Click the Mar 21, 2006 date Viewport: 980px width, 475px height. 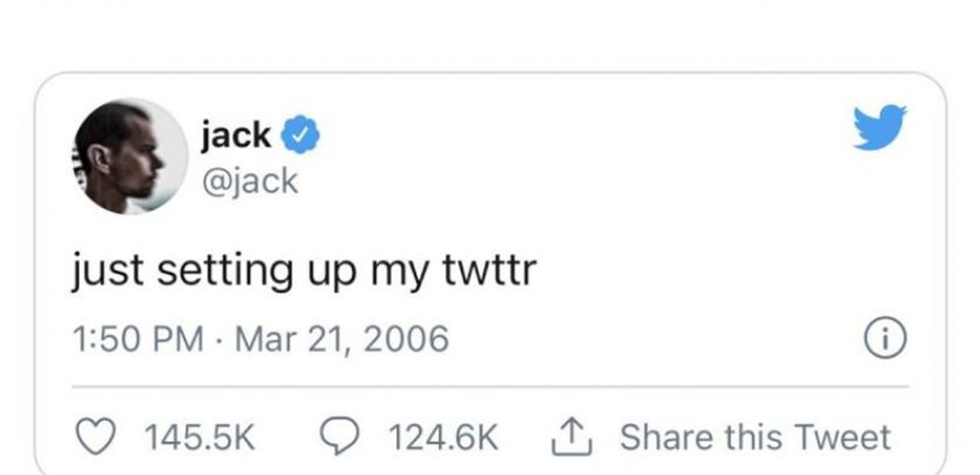pos(342,339)
